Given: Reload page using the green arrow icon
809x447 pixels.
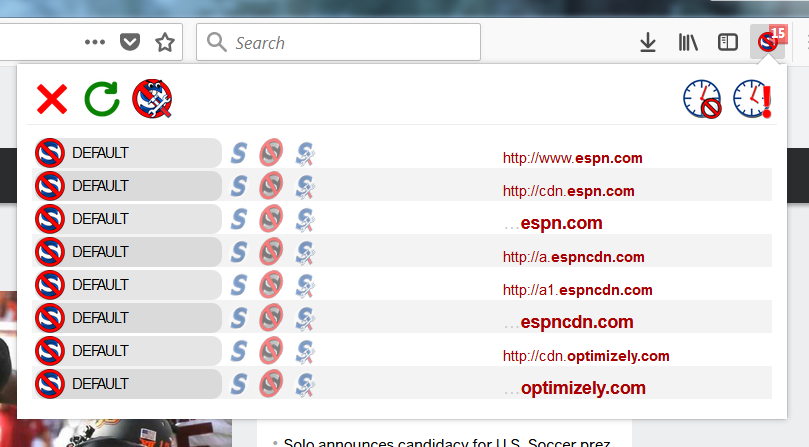Looking at the screenshot, I should pos(102,99).
